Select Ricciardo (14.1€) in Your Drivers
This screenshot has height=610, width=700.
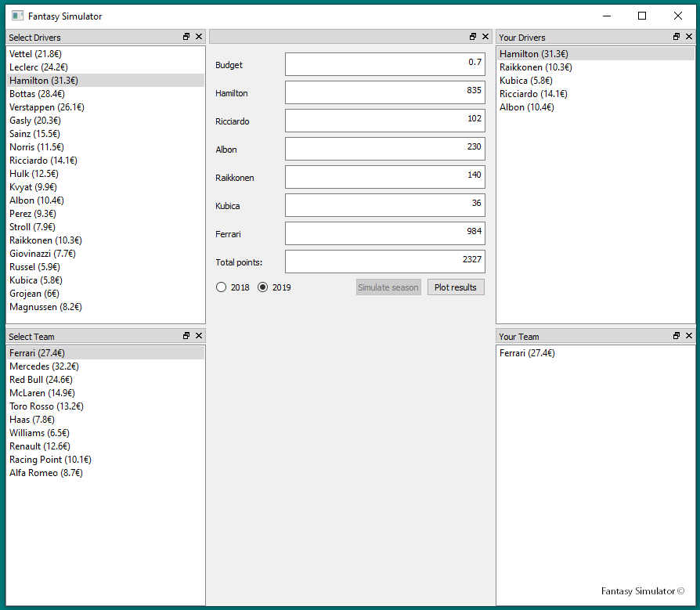(x=596, y=94)
